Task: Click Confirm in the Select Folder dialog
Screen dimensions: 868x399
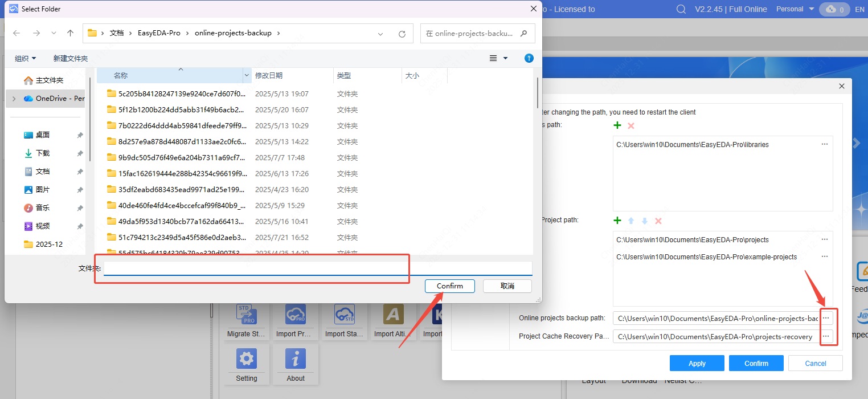Action: [449, 286]
